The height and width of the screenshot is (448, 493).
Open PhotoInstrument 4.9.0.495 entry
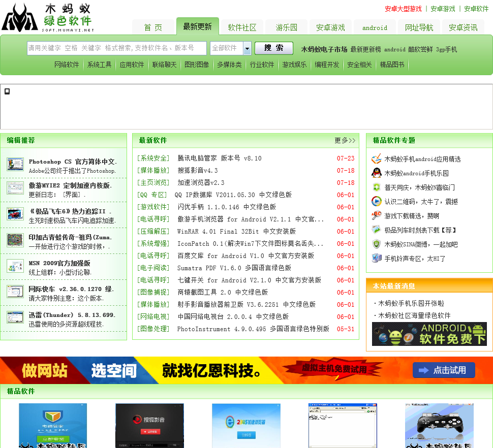pyautogui.click(x=253, y=329)
